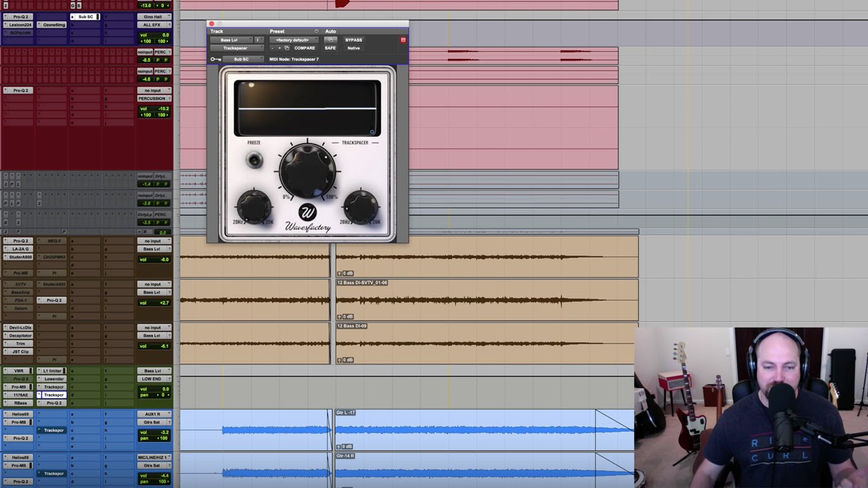Viewport: 868px width, 488px height.
Task: Open the Sub SC key input dropdown
Action: click(x=243, y=59)
